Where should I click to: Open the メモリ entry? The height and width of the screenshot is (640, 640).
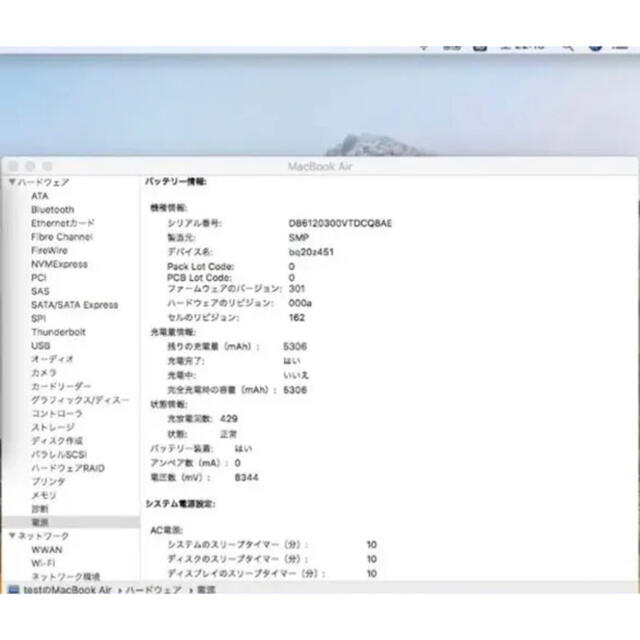pyautogui.click(x=44, y=495)
